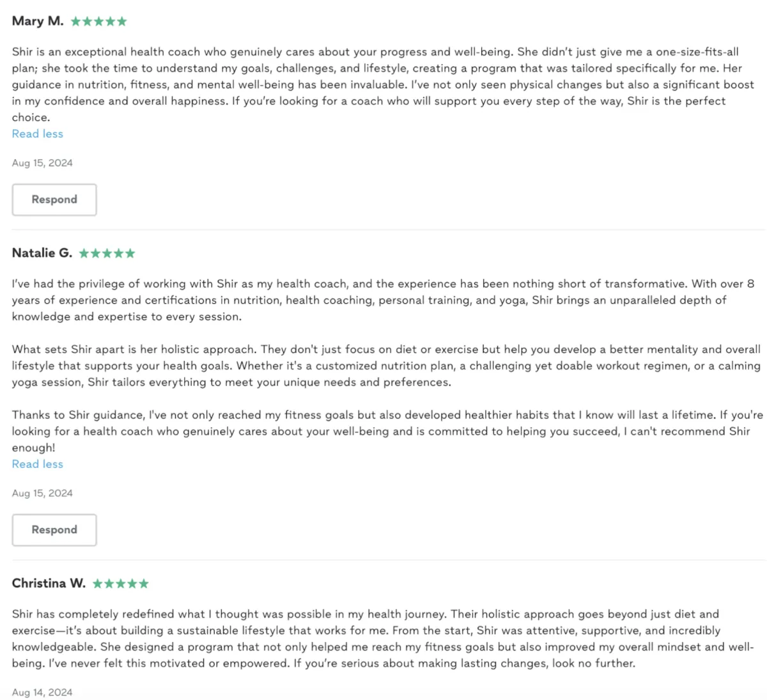Click Christina W.'s review text
The height and width of the screenshot is (700, 767).
(383, 639)
